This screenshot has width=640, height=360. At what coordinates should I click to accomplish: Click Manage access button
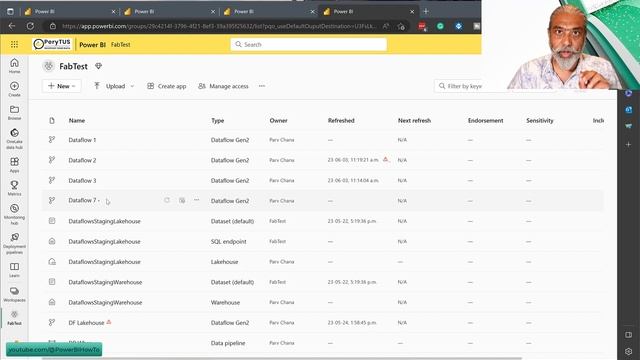[x=223, y=86]
